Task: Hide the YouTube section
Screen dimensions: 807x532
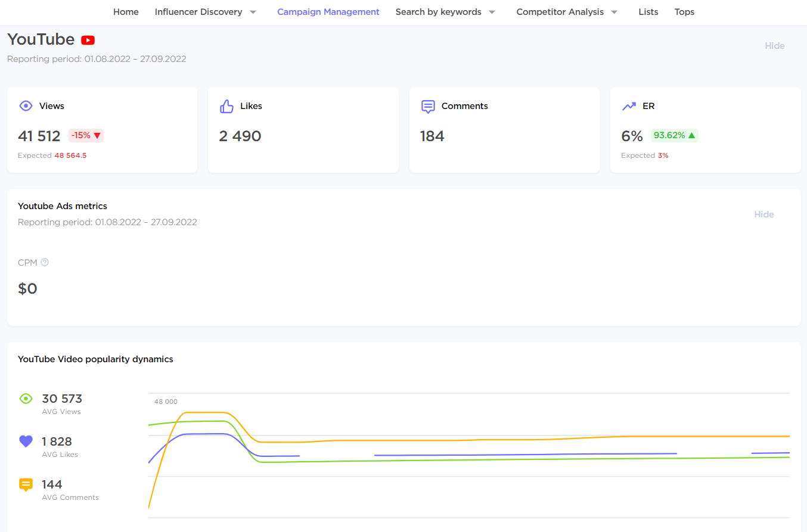Action: coord(775,46)
